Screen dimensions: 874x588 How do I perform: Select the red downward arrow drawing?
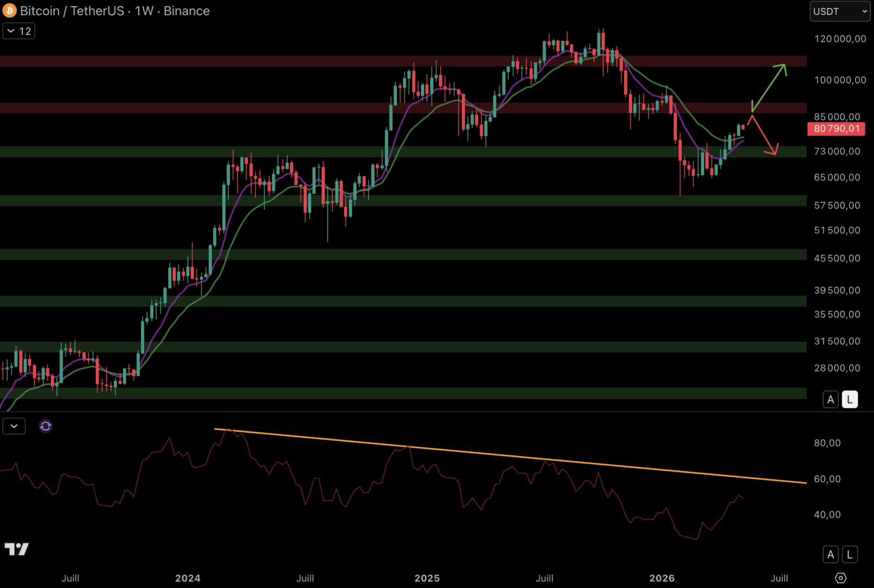[x=765, y=135]
